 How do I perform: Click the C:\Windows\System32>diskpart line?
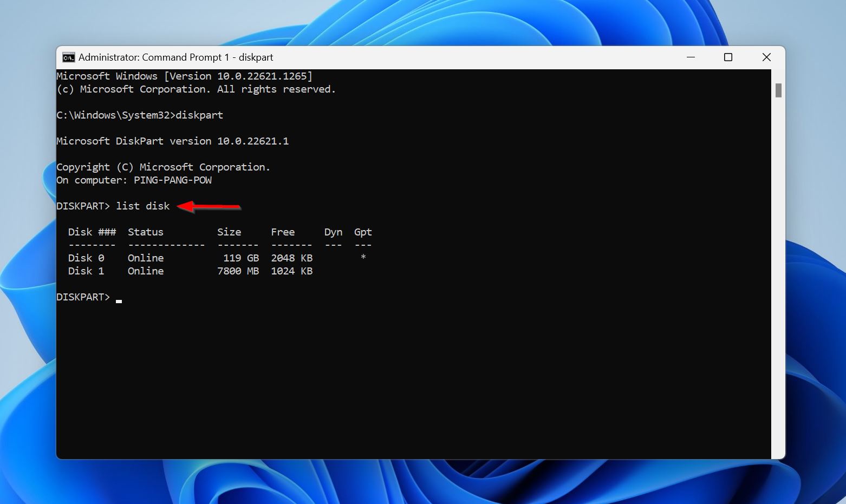[x=140, y=115]
